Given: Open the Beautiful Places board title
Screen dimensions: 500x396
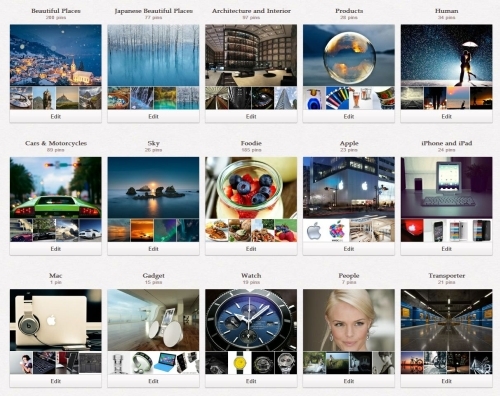Looking at the screenshot, I should click(56, 11).
